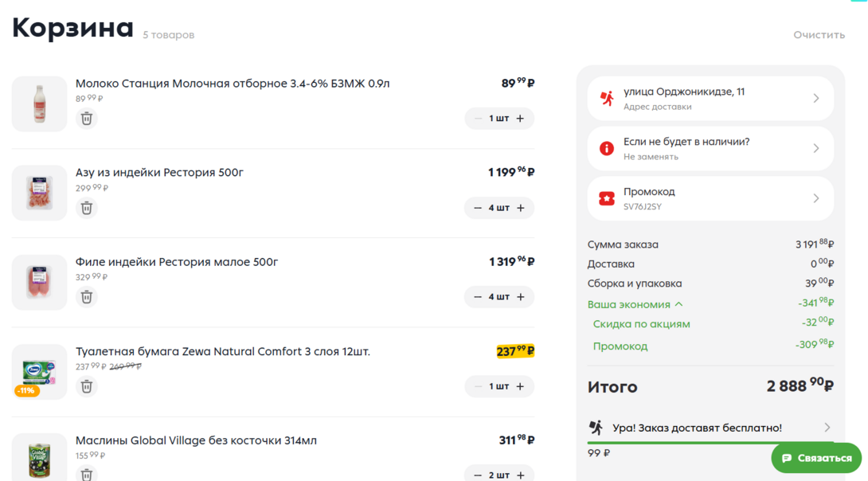Open the milk product thumbnail
868x481 pixels.
tap(39, 104)
